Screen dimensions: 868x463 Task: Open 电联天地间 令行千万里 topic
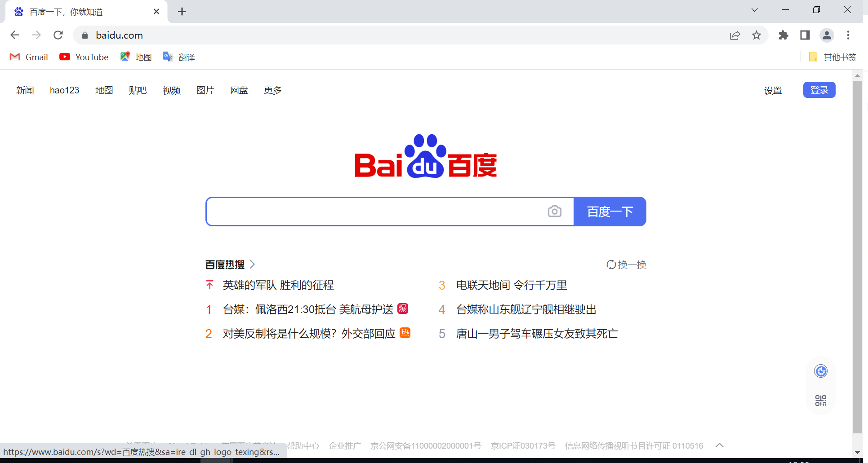coord(512,285)
